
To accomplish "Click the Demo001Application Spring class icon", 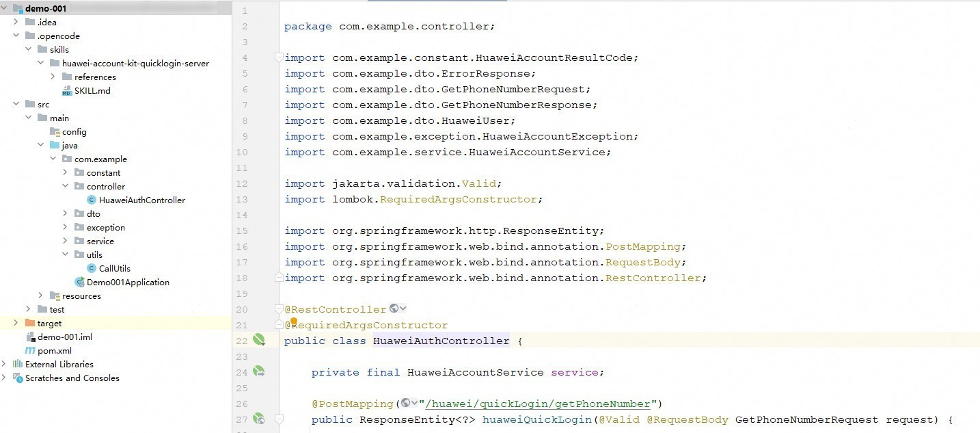I will [x=79, y=282].
